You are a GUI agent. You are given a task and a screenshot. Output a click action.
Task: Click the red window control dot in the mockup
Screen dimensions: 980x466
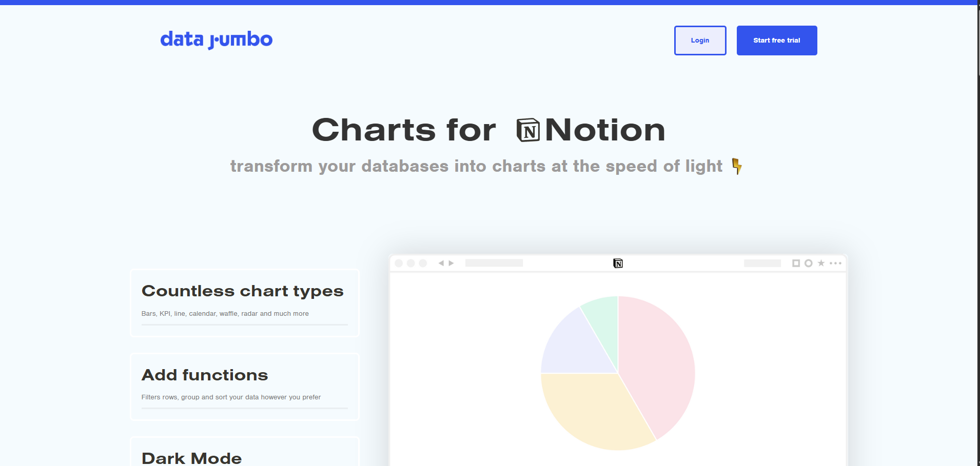[399, 262]
